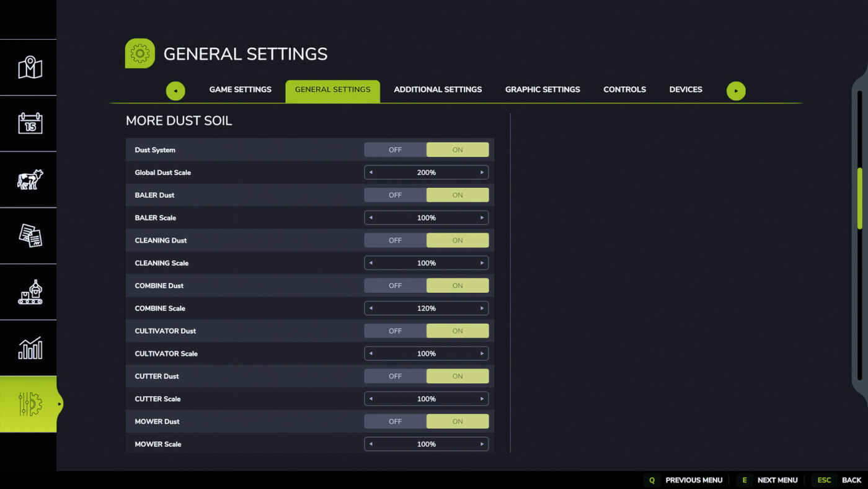Open the Additional Settings tab
The height and width of the screenshot is (489, 868).
point(438,89)
